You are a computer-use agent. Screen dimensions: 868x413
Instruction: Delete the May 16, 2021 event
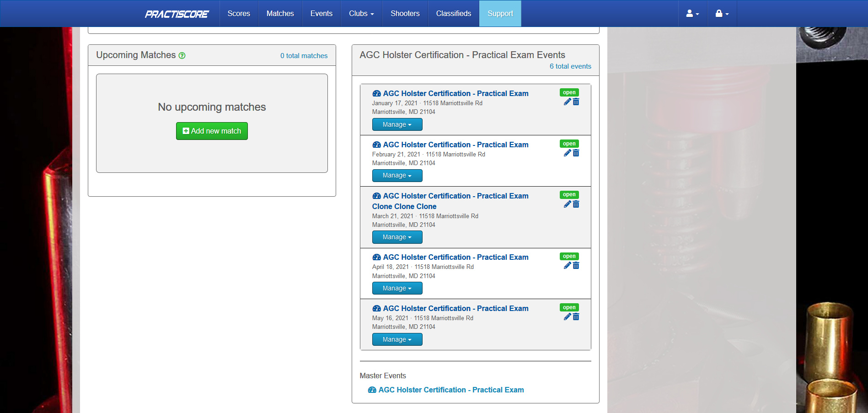pos(576,317)
